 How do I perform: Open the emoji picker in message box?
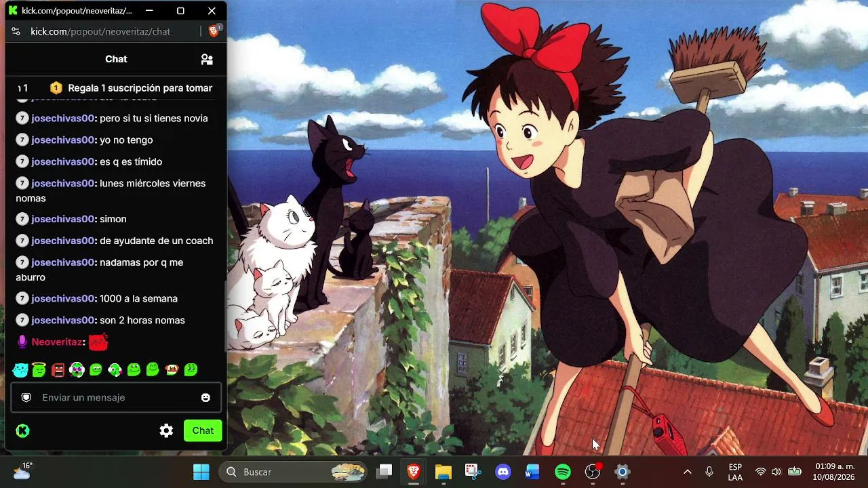coord(205,397)
